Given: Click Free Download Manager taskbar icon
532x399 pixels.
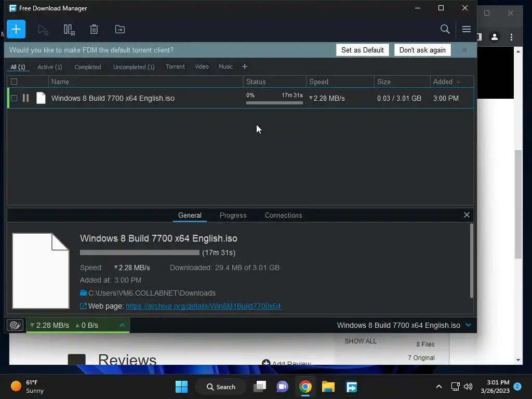Looking at the screenshot, I should pyautogui.click(x=351, y=387).
